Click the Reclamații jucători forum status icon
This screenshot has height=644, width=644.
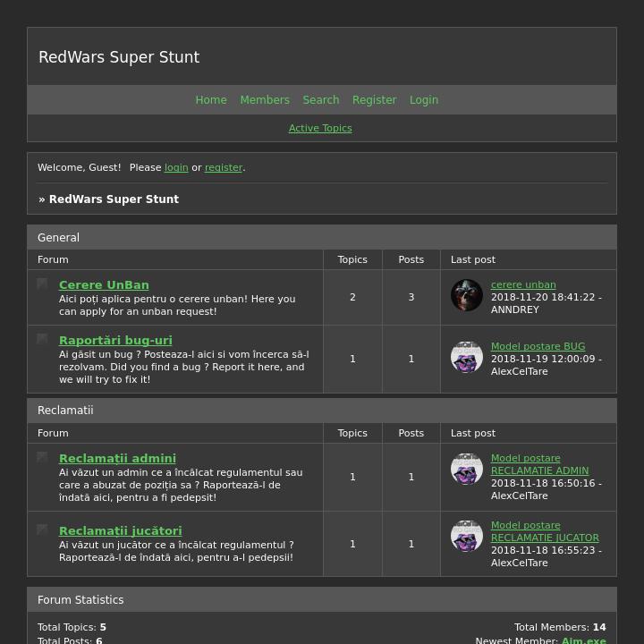[42, 530]
